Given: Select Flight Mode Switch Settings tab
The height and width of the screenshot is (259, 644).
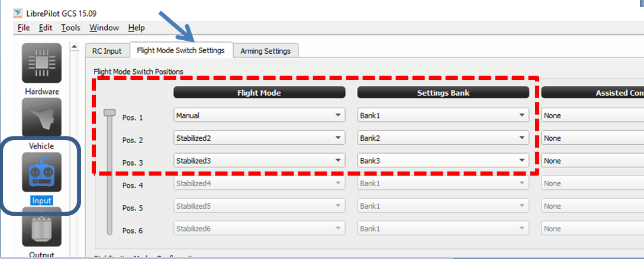Looking at the screenshot, I should point(181,50).
